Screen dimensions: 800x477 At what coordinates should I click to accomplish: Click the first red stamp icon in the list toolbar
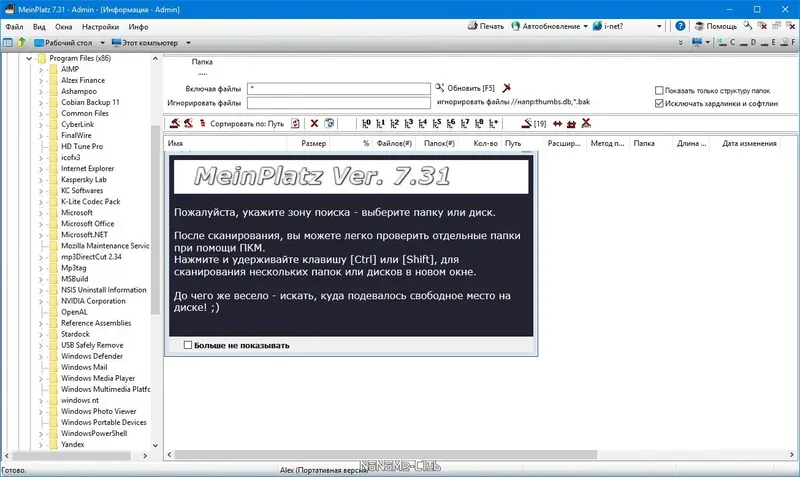click(174, 123)
